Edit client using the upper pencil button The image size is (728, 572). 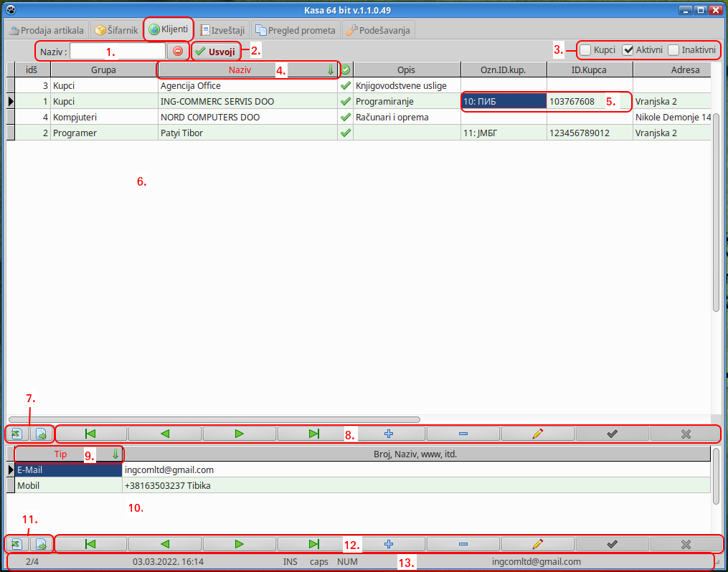pos(538,434)
